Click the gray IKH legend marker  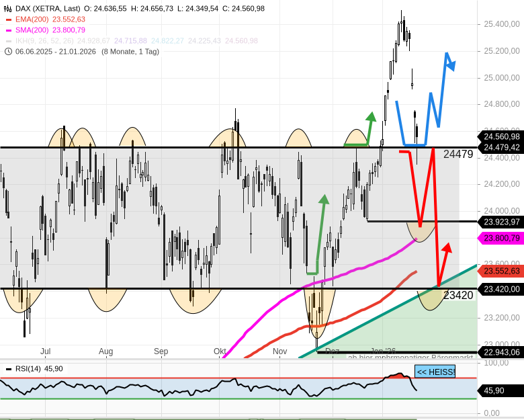click(x=9, y=41)
